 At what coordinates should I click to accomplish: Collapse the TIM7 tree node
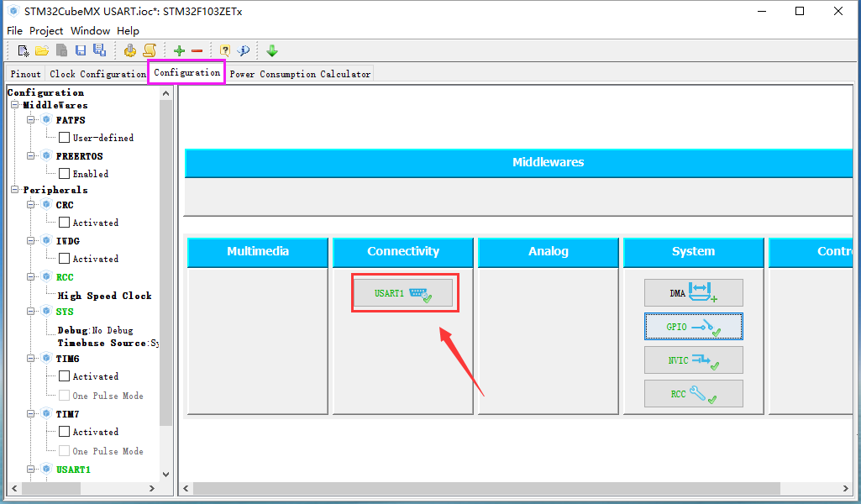click(x=31, y=413)
